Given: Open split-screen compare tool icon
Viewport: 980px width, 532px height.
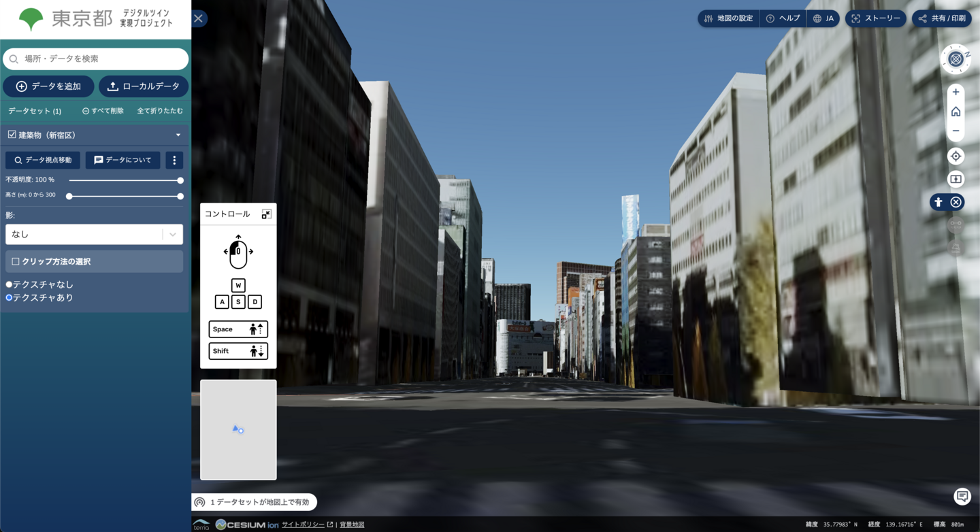Looking at the screenshot, I should point(955,179).
